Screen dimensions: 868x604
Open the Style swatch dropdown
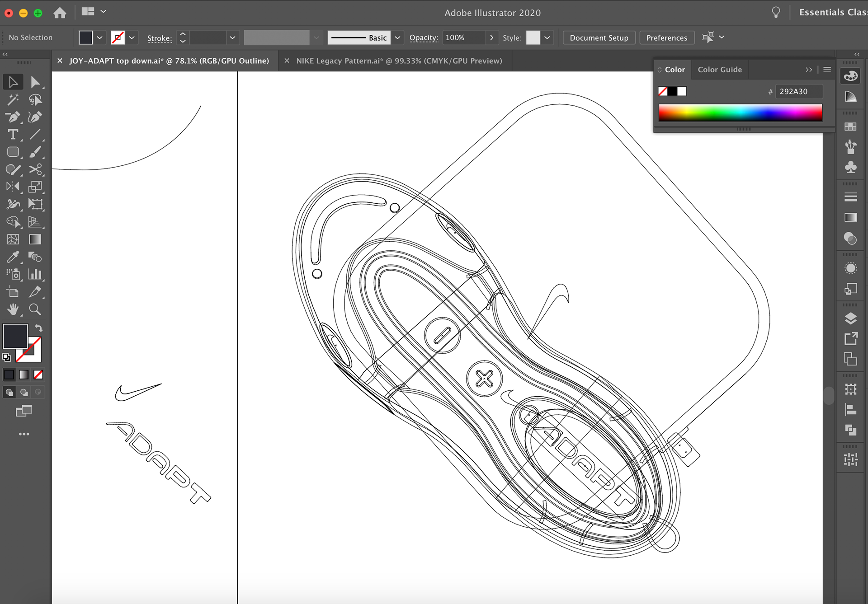(x=547, y=38)
